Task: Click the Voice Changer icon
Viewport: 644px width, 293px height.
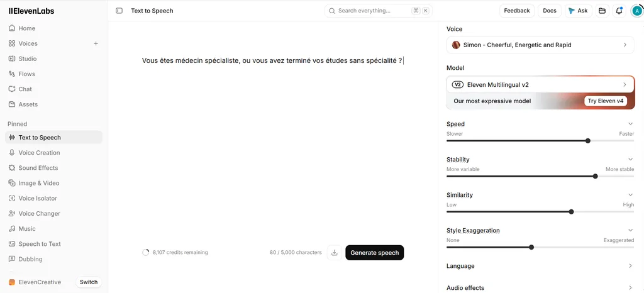Action: [12, 213]
